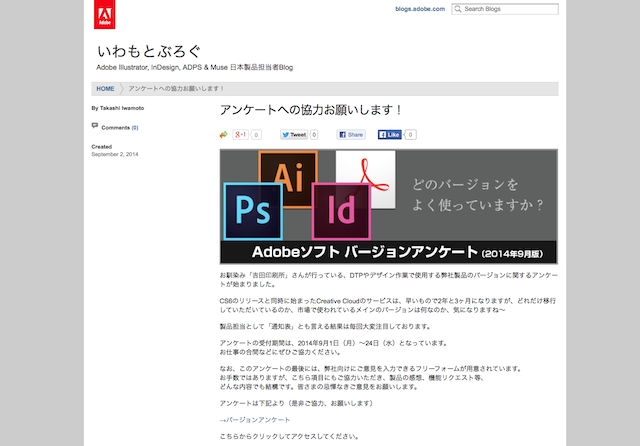Click the Created label
This screenshot has height=446, width=640.
tap(102, 146)
